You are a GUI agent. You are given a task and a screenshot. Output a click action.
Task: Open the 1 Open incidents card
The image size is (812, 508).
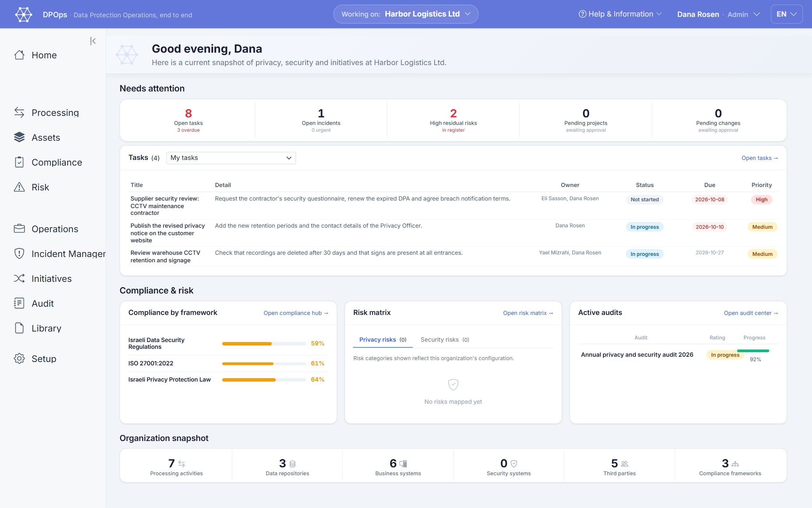tap(321, 120)
